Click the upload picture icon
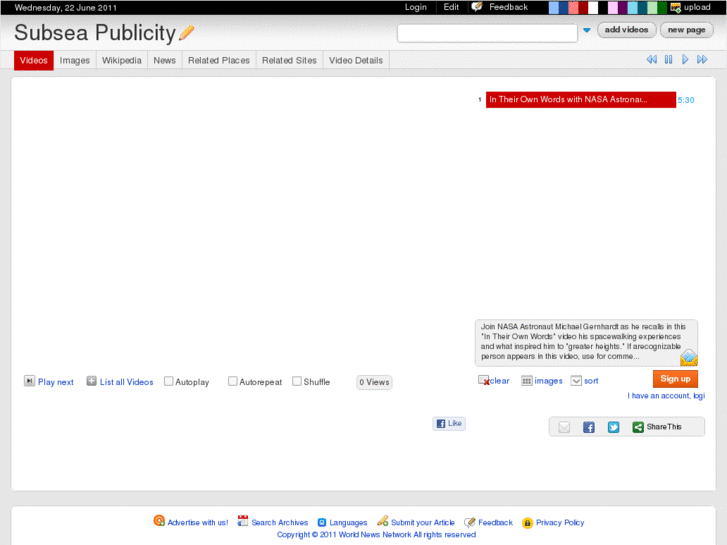 [x=676, y=7]
